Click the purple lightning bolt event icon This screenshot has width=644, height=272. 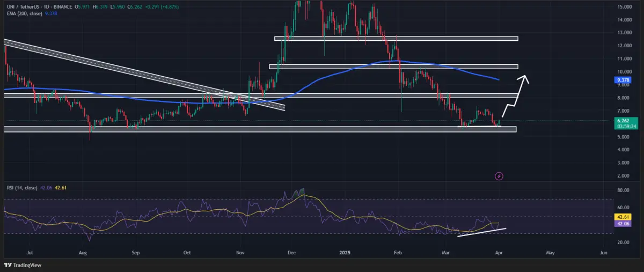499,175
